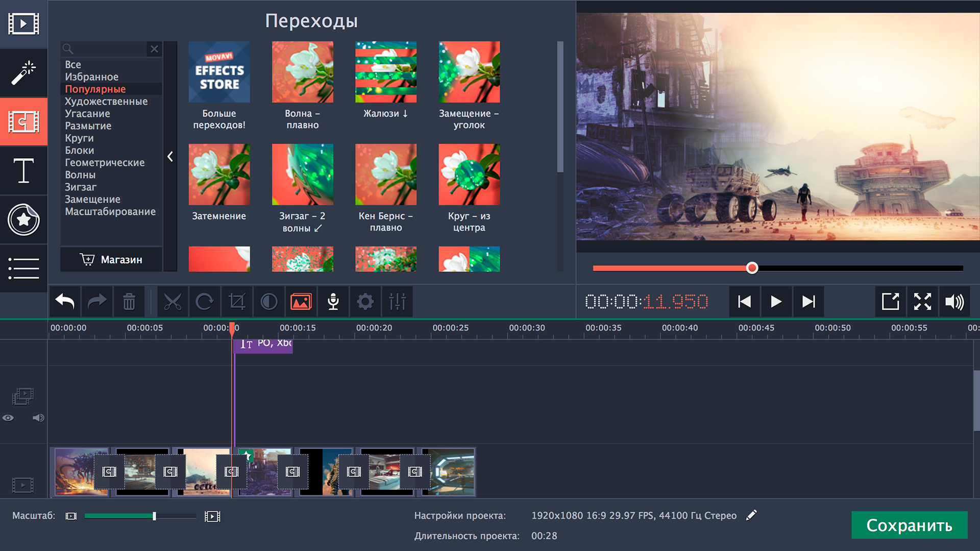Click the scissors split tool
Viewport: 980px width, 551px height.
click(173, 302)
